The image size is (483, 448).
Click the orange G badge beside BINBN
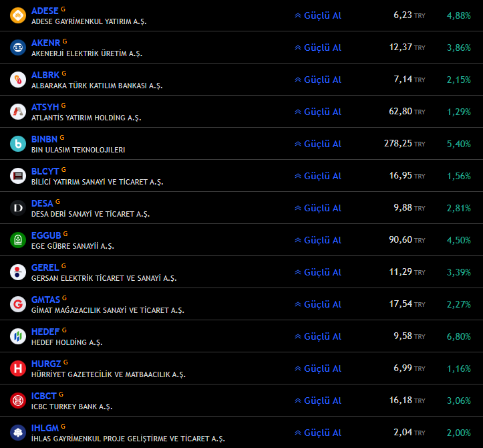tap(62, 138)
